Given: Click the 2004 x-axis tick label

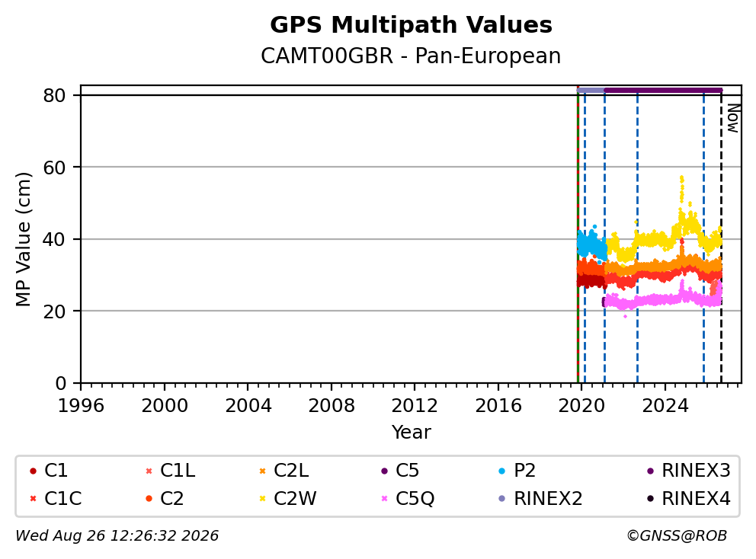Looking at the screenshot, I should pyautogui.click(x=248, y=406).
